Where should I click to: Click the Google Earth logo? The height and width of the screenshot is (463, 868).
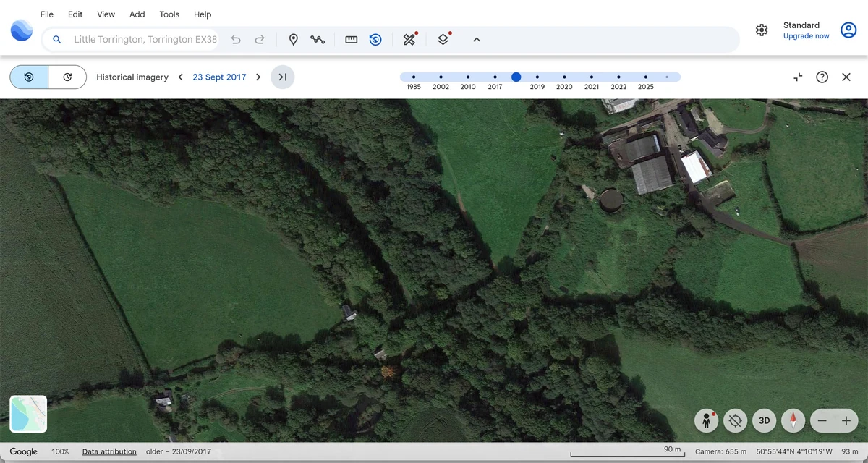[x=22, y=30]
